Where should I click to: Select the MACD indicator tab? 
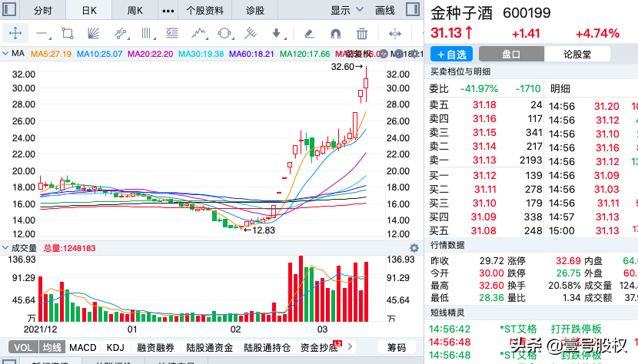(x=82, y=348)
